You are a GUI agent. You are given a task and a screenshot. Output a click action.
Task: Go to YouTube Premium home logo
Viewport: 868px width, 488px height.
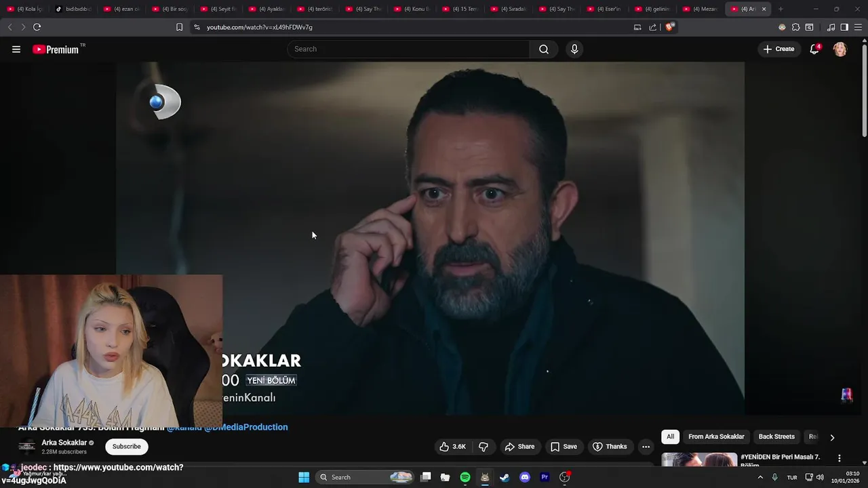point(56,49)
